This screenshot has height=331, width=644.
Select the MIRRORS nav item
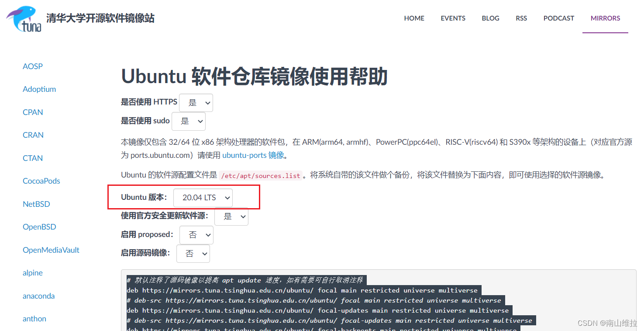605,18
